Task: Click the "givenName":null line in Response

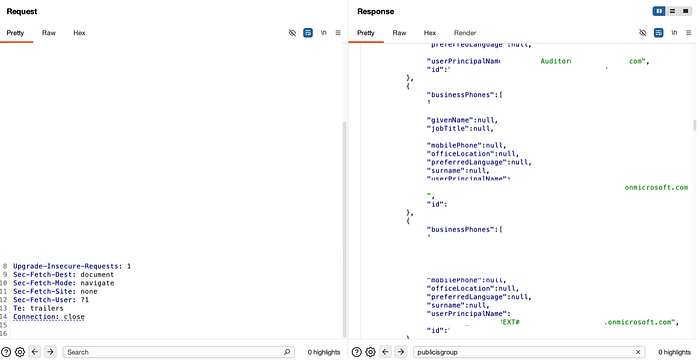Action: tap(462, 120)
